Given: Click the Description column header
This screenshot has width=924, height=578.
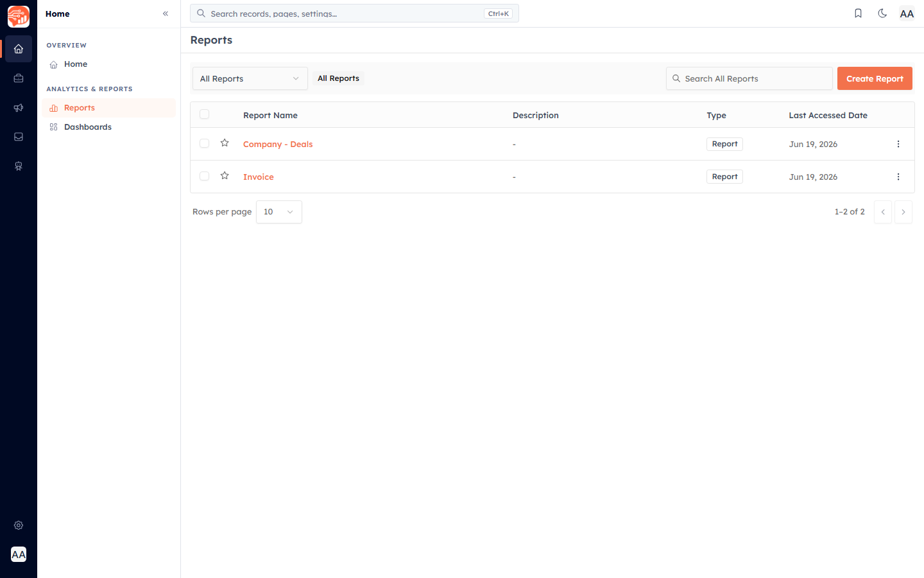Looking at the screenshot, I should (x=536, y=116).
